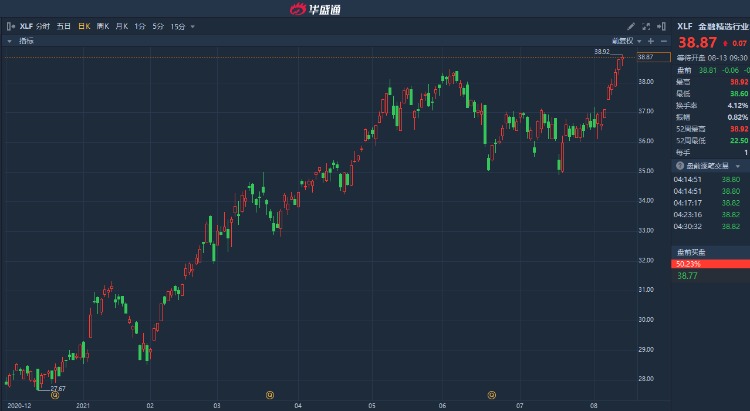Switch to 周K weekly chart
Screen dimensions: 750x411
(102, 26)
